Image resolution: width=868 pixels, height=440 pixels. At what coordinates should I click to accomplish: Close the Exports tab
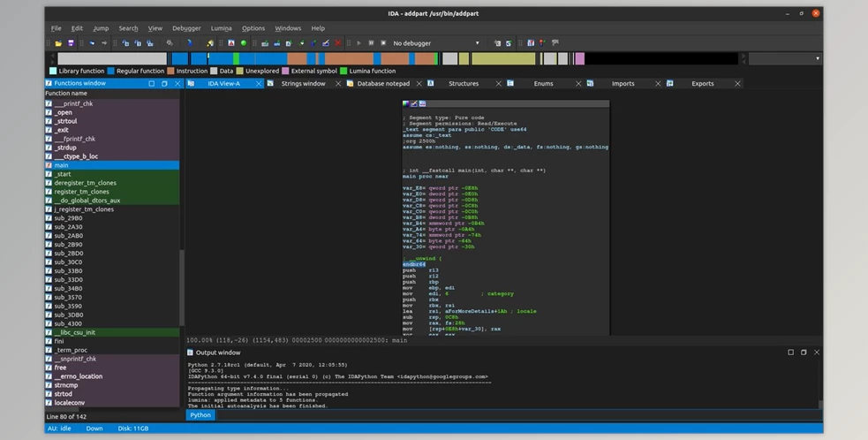tap(737, 84)
